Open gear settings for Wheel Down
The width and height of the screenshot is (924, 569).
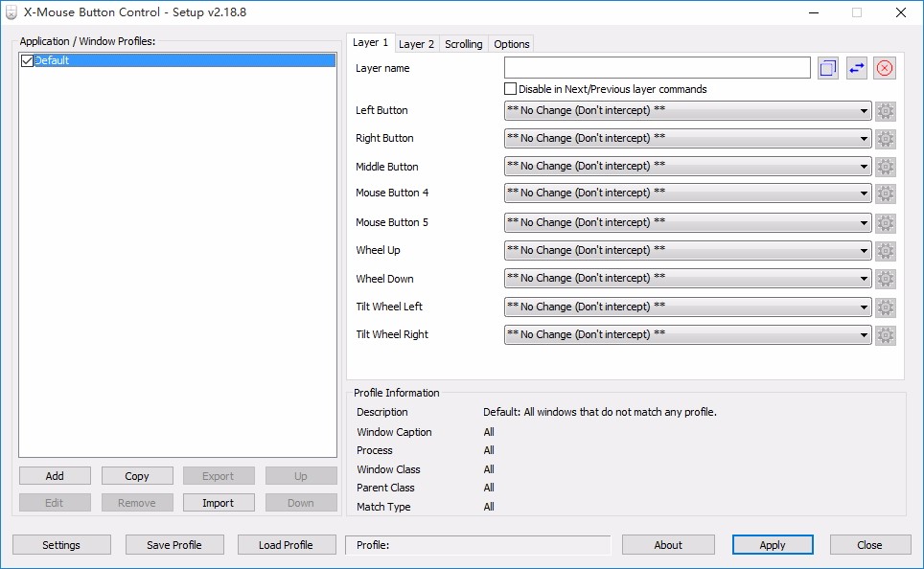click(x=885, y=279)
